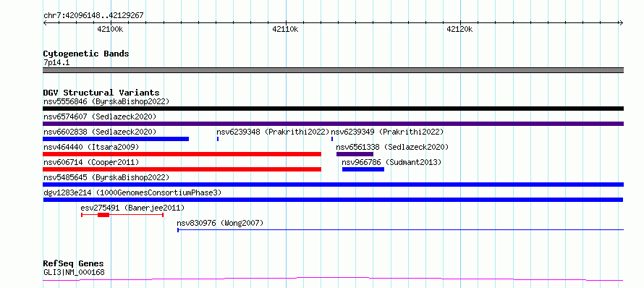Open the nsv966786 blue variant bar
The width and height of the screenshot is (644, 288).
point(363,169)
